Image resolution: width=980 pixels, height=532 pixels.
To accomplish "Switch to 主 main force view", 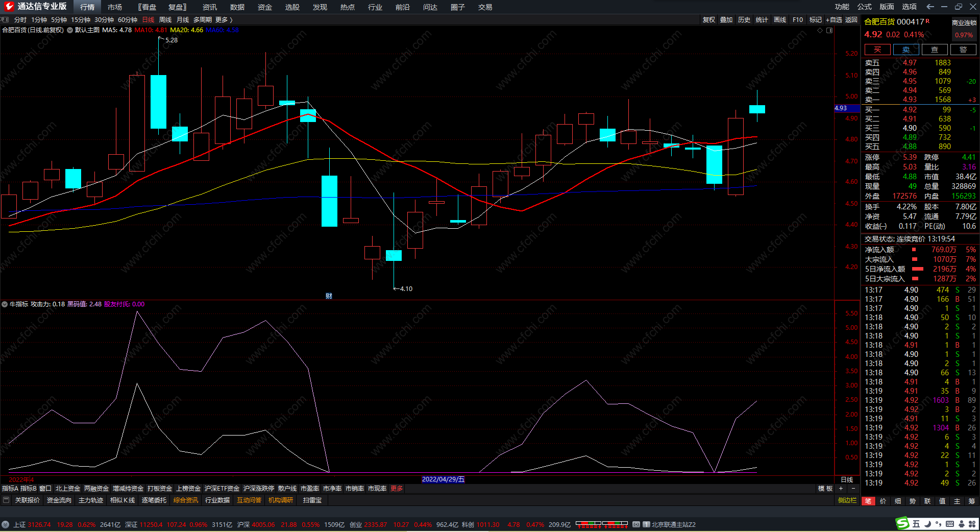I will 957,501.
